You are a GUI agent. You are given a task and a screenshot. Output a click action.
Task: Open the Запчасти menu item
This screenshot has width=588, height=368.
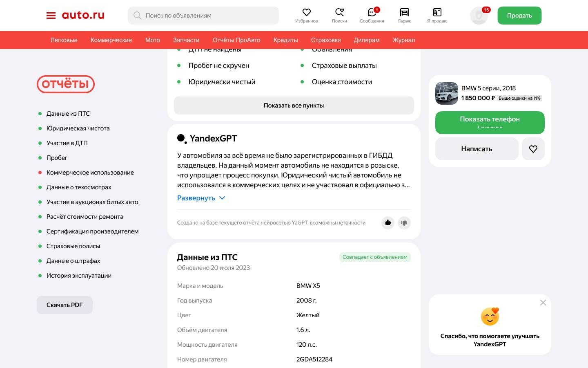click(x=186, y=40)
